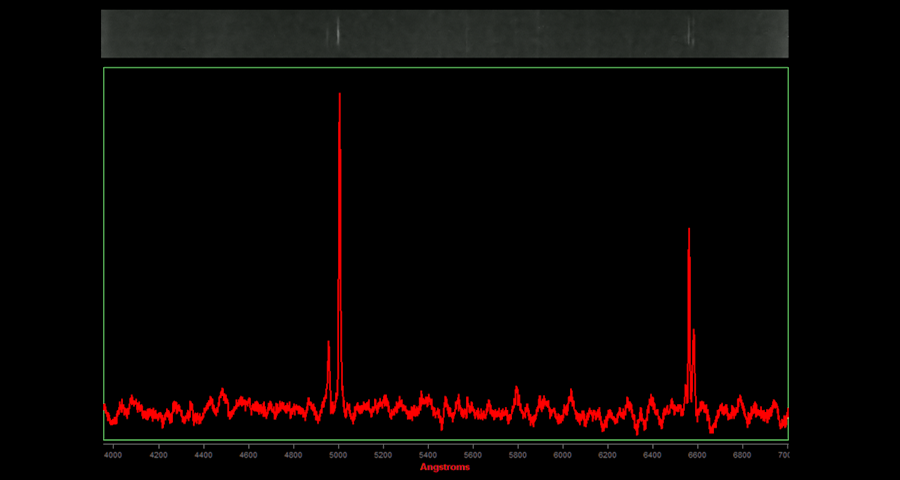
Task: Select the 5200 tick label
Action: click(383, 454)
